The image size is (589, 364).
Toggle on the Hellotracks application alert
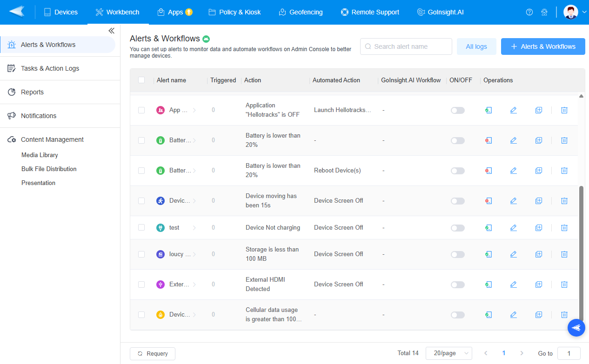(458, 110)
